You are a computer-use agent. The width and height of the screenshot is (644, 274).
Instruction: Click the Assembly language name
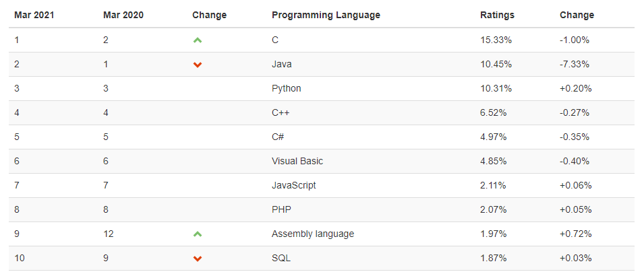pos(312,234)
